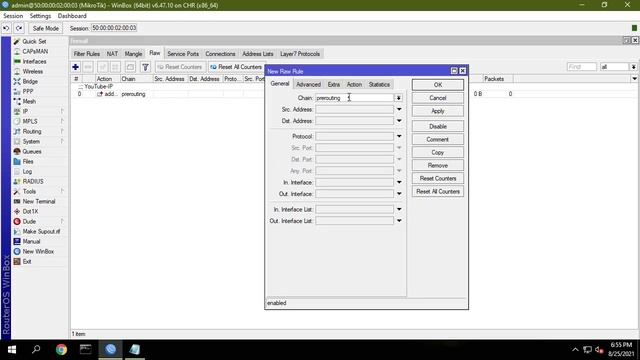
Task: Expand the Protocol field arrow
Action: click(x=399, y=136)
